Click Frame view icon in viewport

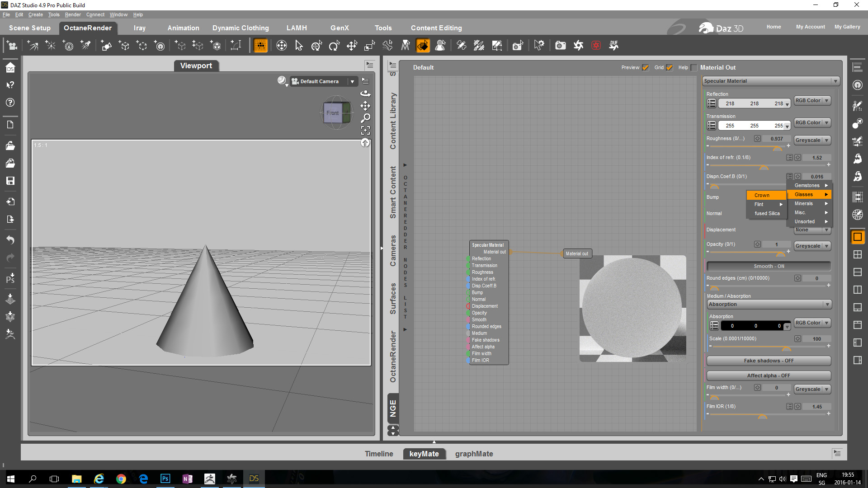tap(365, 131)
